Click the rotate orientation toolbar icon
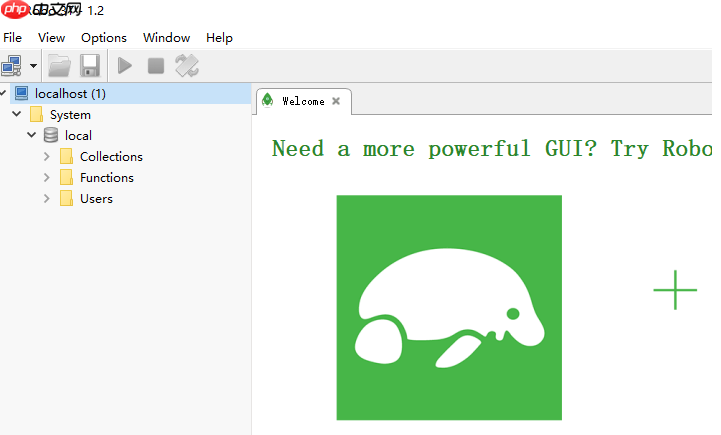 (x=187, y=66)
